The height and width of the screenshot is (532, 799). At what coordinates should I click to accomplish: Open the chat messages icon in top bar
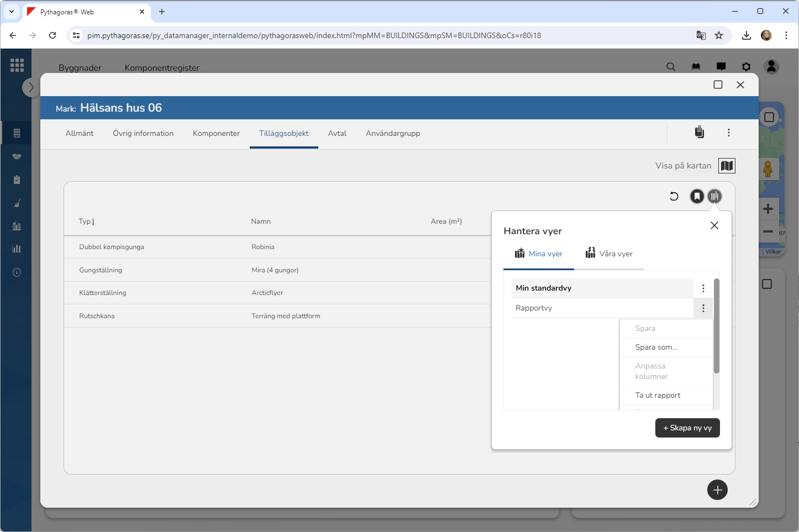721,67
